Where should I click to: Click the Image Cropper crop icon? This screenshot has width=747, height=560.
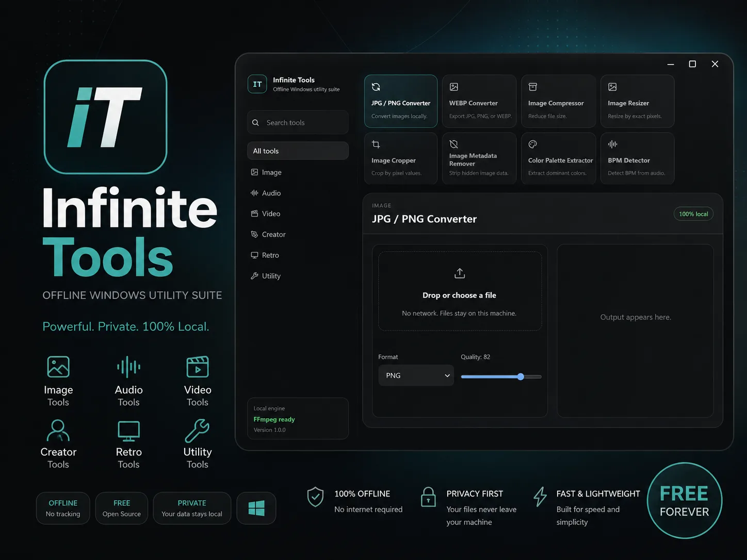click(x=376, y=144)
